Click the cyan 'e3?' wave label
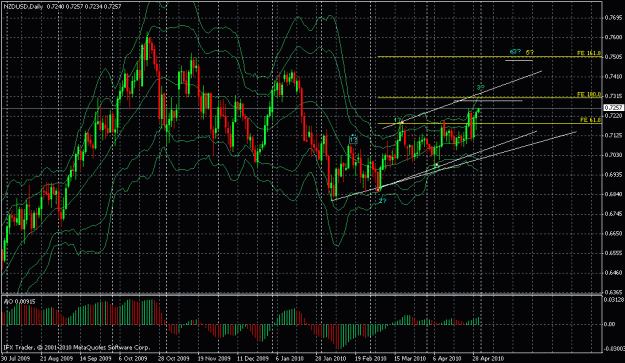 point(515,52)
